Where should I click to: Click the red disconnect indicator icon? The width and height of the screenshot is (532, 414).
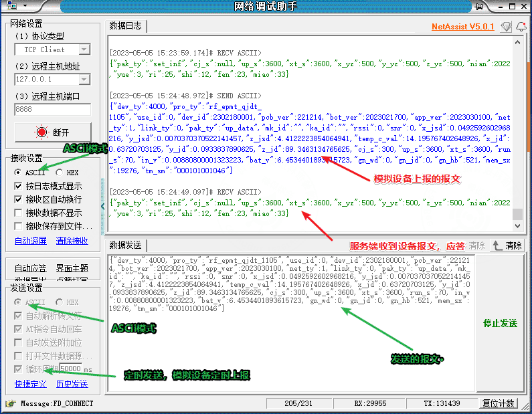pyautogui.click(x=42, y=132)
